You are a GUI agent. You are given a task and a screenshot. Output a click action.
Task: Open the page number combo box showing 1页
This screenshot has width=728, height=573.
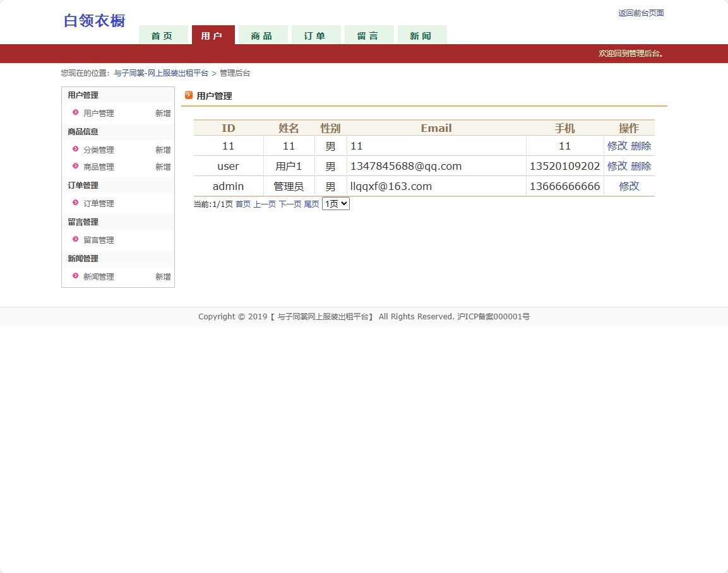point(335,203)
